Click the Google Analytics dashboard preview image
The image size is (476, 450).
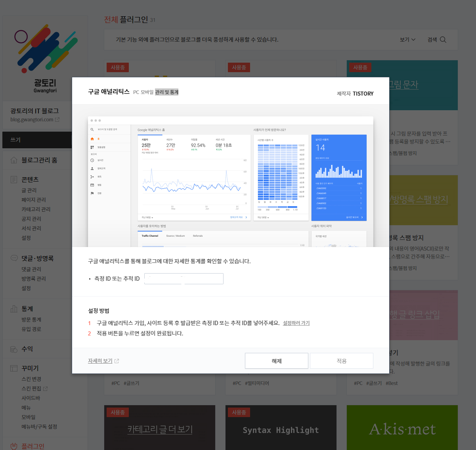click(x=231, y=182)
